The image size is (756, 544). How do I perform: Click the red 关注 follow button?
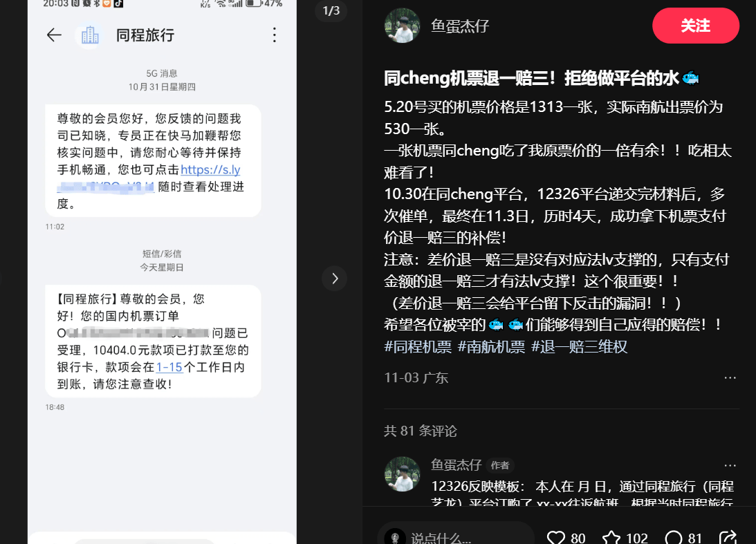[695, 26]
